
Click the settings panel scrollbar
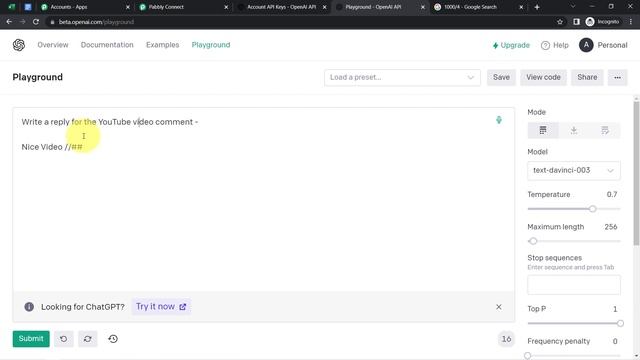click(x=636, y=173)
